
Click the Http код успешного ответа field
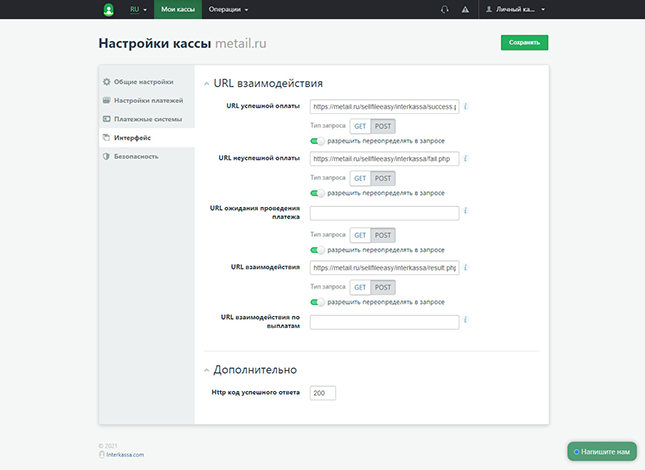tap(323, 393)
